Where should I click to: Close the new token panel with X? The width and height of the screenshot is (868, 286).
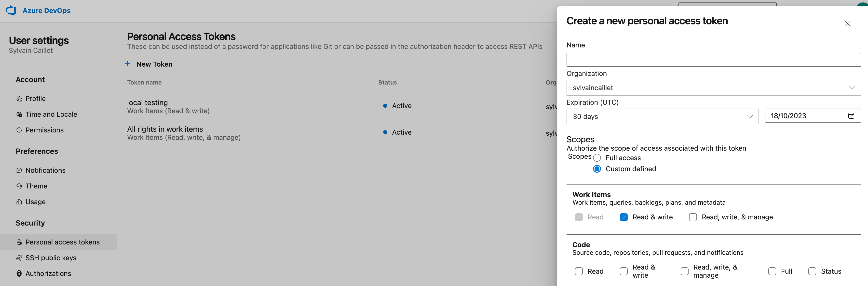click(848, 24)
